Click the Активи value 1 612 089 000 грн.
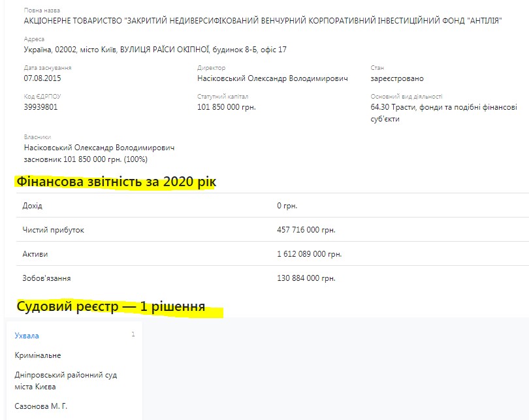This screenshot has height=420, width=529. coord(309,254)
